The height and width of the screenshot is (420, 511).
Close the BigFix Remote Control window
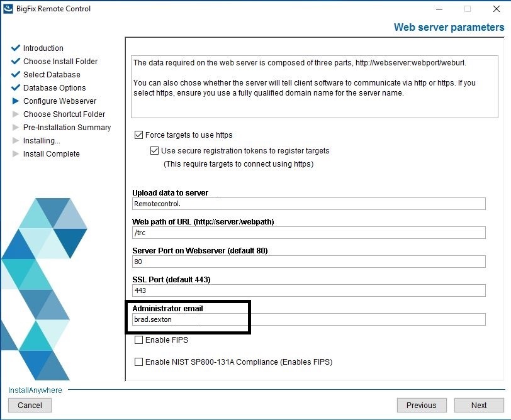click(x=497, y=9)
